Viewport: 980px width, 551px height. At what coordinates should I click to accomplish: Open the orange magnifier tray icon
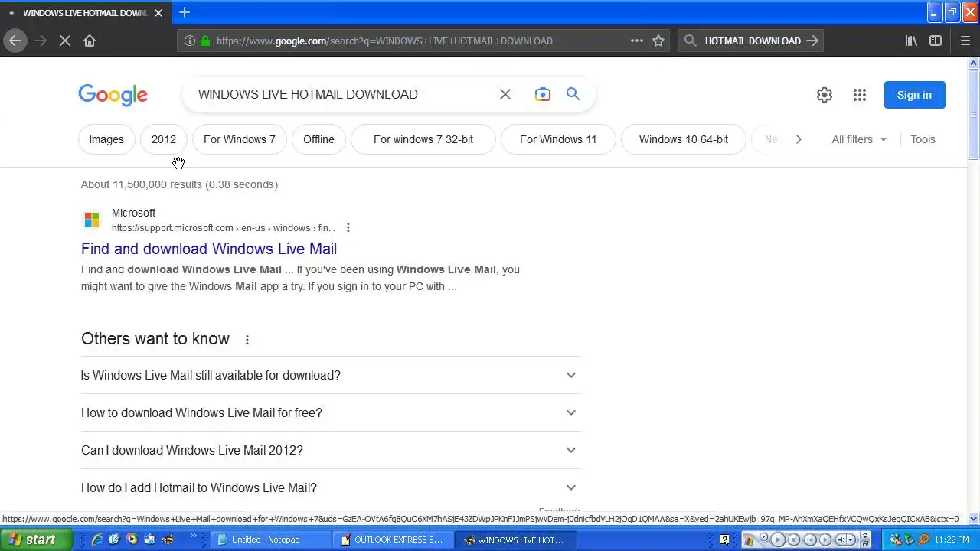click(x=923, y=540)
